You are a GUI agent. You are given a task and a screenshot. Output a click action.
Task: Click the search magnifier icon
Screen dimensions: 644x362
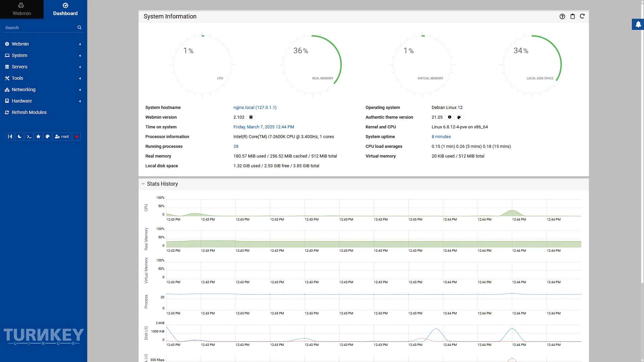[79, 27]
